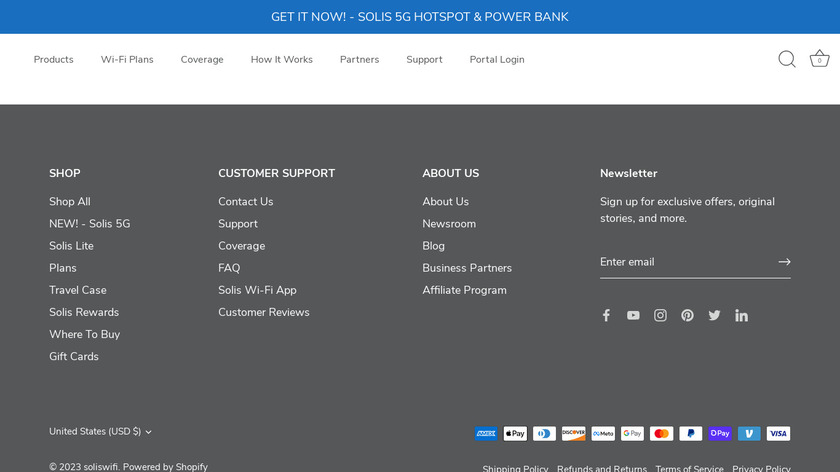Click the Visa payment icon

(x=778, y=433)
